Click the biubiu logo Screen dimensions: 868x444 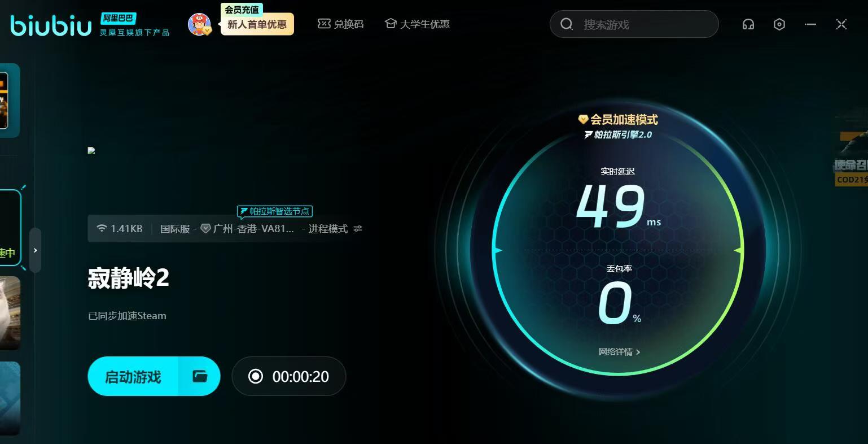[51, 25]
